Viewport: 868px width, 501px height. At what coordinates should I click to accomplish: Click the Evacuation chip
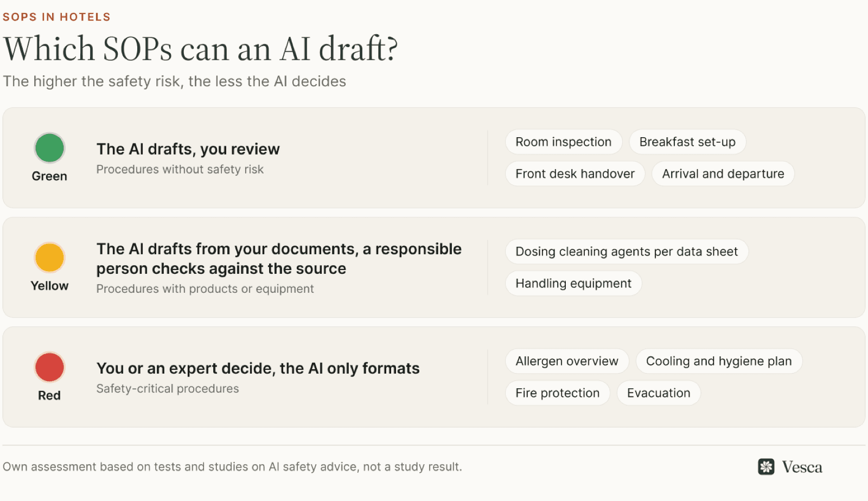click(x=659, y=393)
